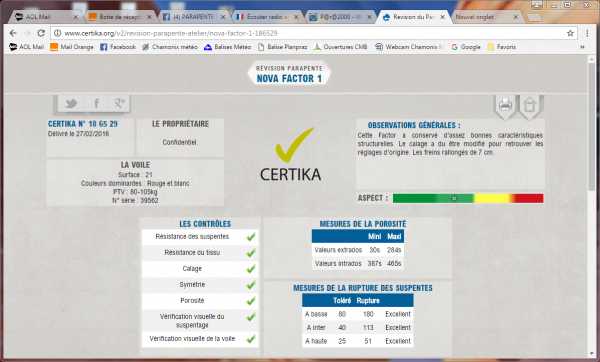Switch to the AOL Mail tab
Image resolution: width=600 pixels, height=362 pixels.
tap(44, 17)
